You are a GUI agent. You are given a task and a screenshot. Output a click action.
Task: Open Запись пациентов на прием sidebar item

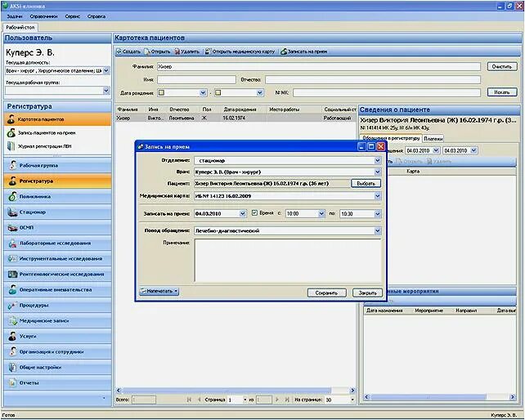(x=57, y=133)
